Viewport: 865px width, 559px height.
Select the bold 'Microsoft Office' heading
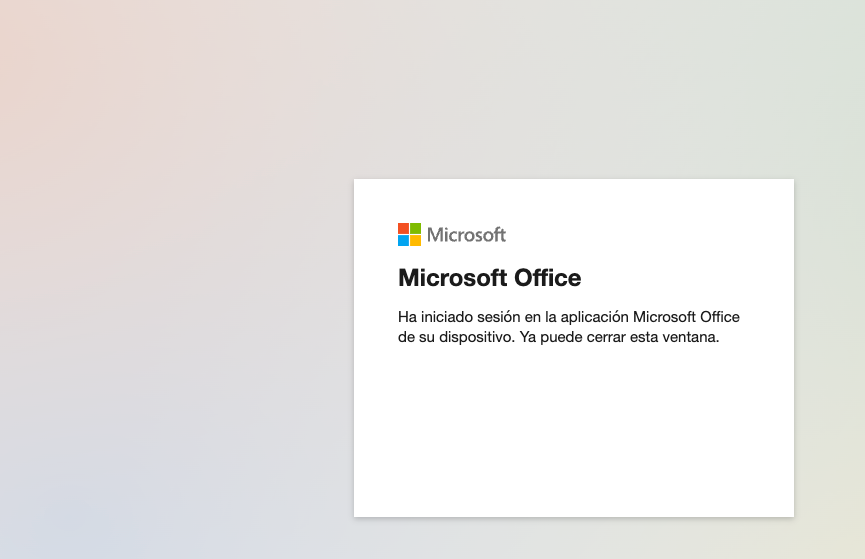[489, 277]
